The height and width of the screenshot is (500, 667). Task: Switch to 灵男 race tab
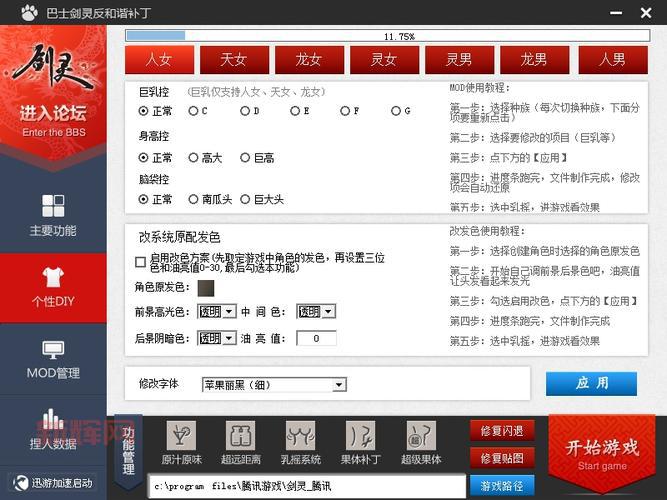[x=459, y=59]
